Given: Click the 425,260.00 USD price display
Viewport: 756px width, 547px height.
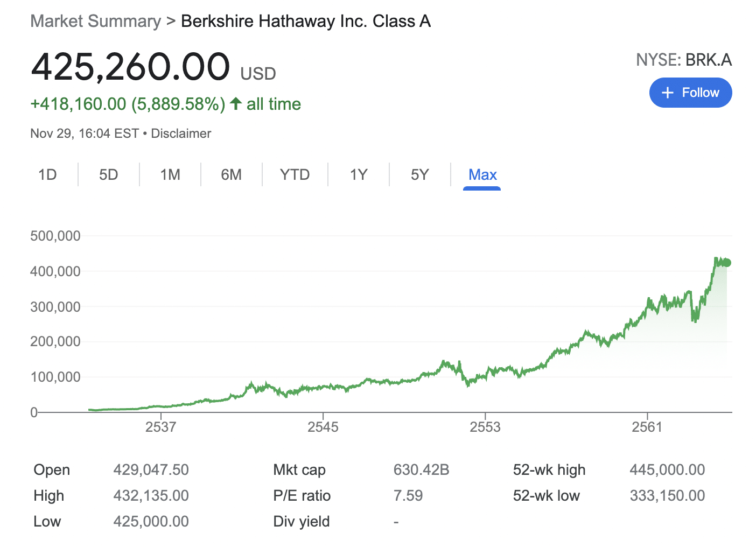Looking at the screenshot, I should 130,67.
